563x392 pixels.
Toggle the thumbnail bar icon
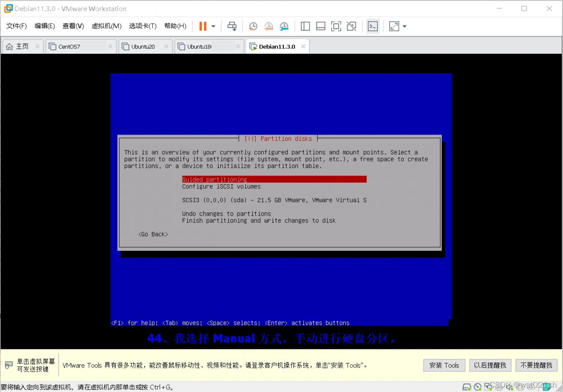coord(321,26)
